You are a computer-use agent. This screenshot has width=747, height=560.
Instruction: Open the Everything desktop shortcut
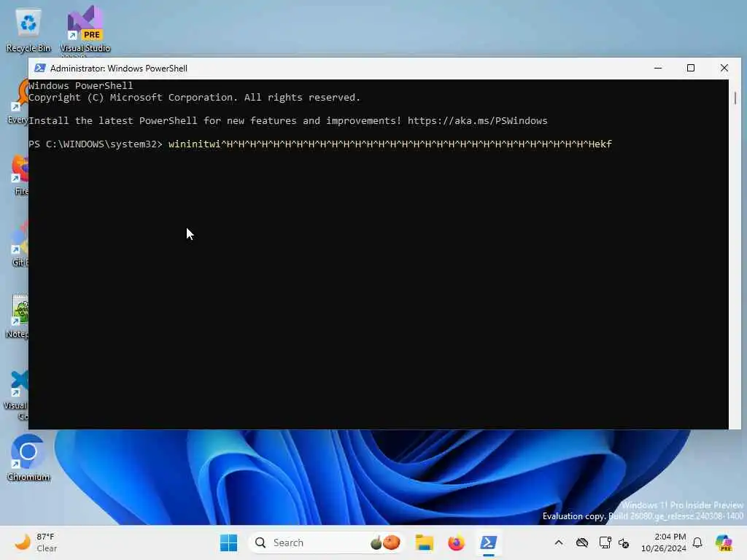pyautogui.click(x=19, y=101)
